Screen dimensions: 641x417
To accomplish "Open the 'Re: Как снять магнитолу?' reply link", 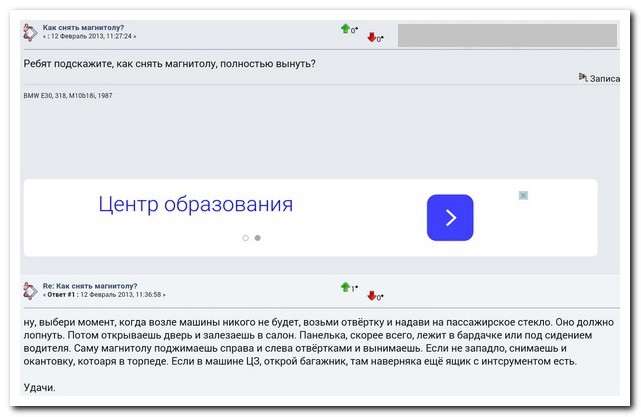I will pyautogui.click(x=90, y=285).
